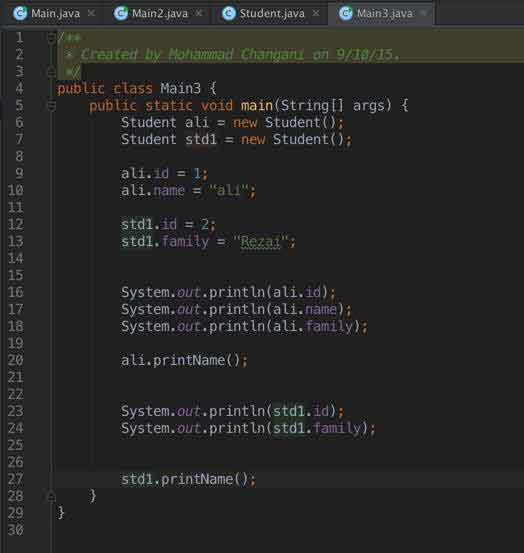Click 'std1.printName()' call on line 27
524x553 pixels.
[184, 479]
